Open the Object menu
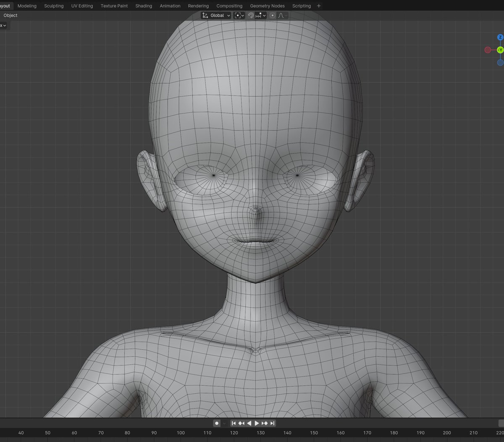 [10, 15]
